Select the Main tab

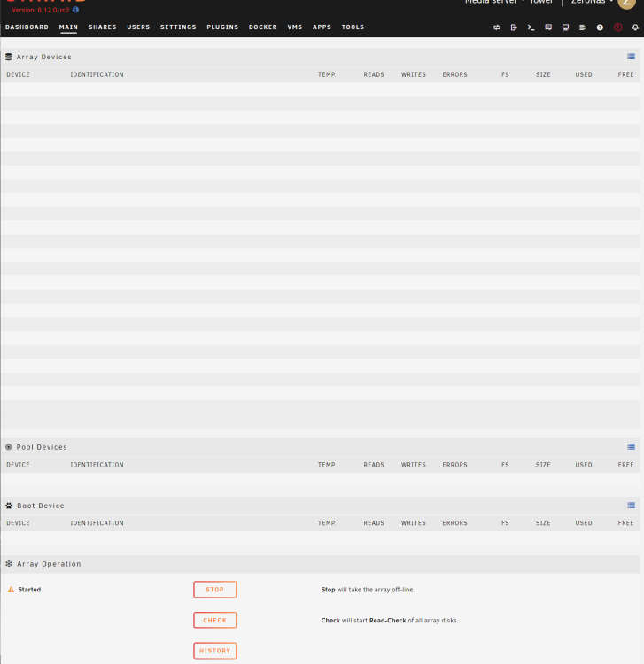point(68,27)
